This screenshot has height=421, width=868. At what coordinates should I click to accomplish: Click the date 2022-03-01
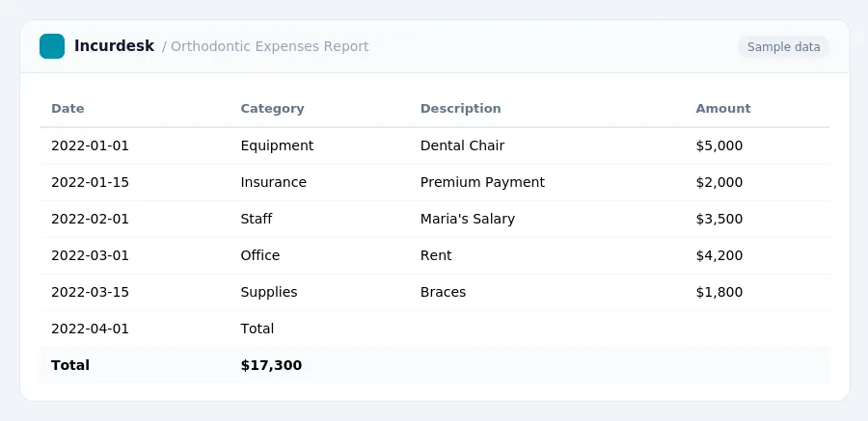pyautogui.click(x=90, y=255)
